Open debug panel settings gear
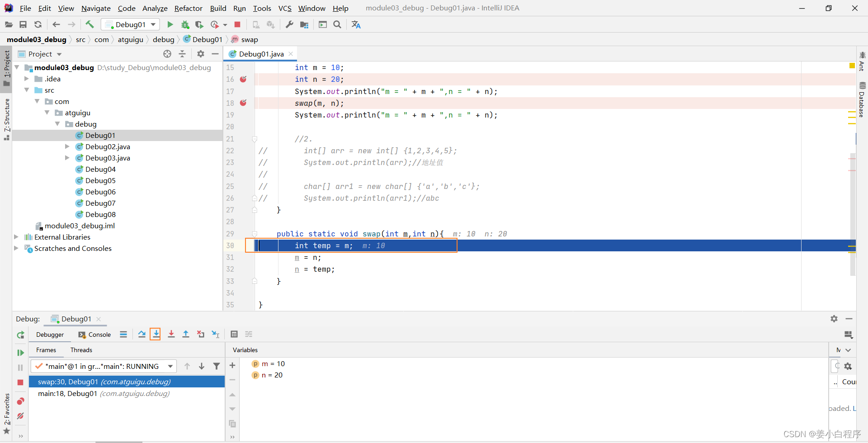This screenshot has width=868, height=443. point(834,319)
